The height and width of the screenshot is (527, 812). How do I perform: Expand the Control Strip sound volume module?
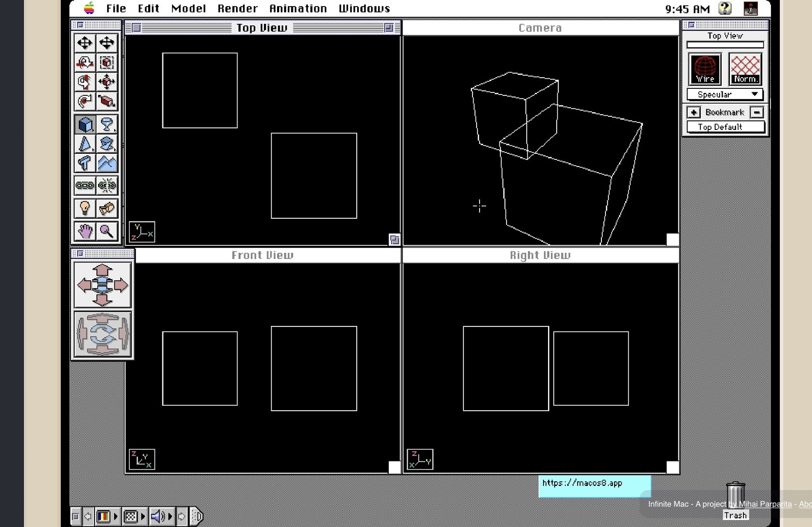pyautogui.click(x=158, y=517)
